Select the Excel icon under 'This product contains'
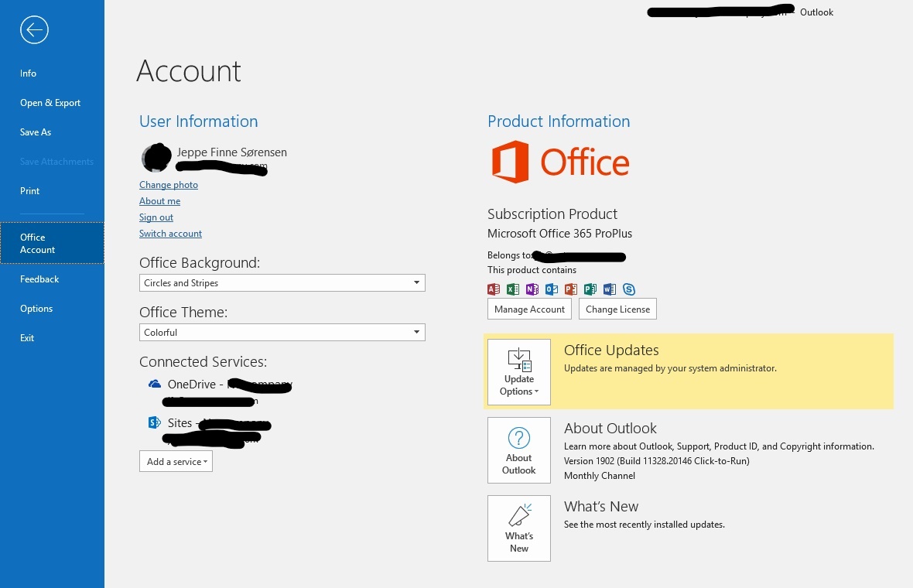913x588 pixels. tap(513, 289)
